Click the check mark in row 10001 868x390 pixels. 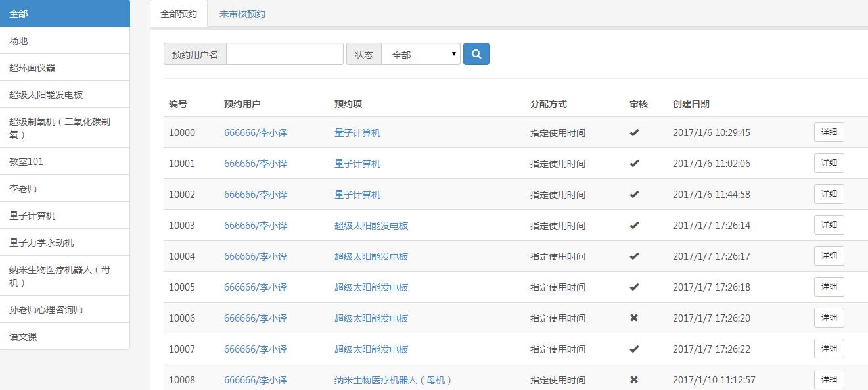[x=634, y=163]
